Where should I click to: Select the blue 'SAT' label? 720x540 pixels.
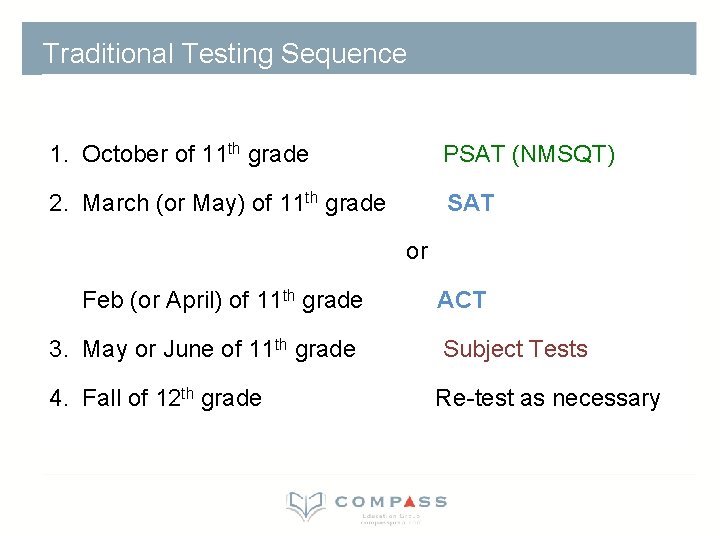click(470, 203)
